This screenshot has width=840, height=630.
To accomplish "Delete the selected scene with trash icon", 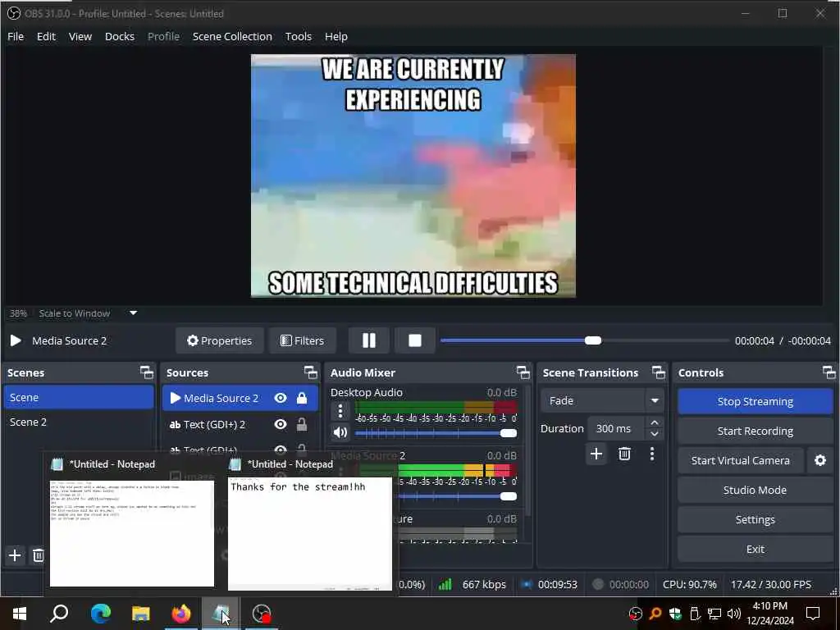I will (x=38, y=555).
